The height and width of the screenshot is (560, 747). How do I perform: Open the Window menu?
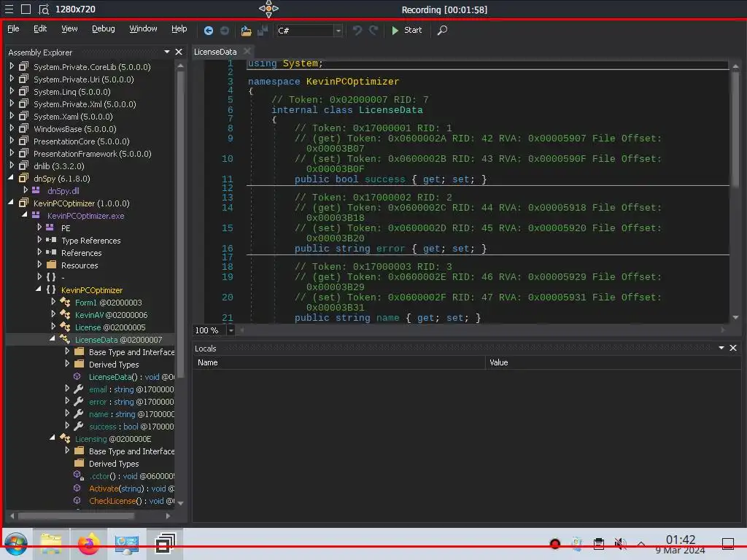[143, 29]
